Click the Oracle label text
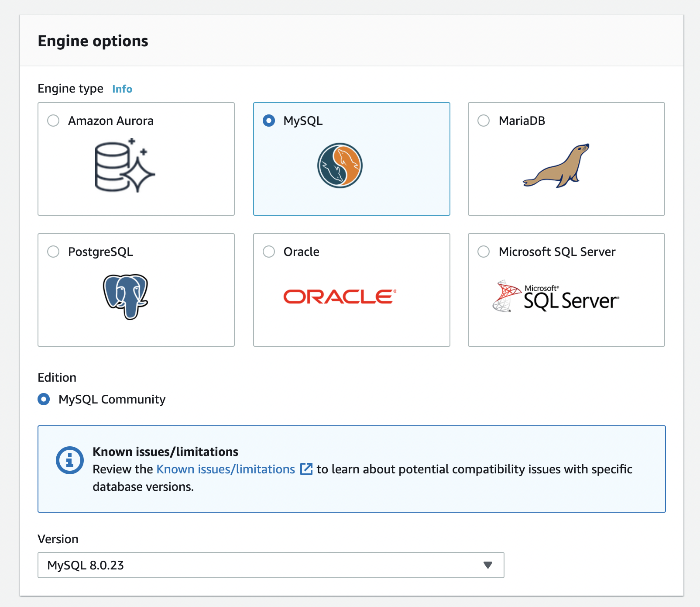This screenshot has height=607, width=700. tap(302, 252)
